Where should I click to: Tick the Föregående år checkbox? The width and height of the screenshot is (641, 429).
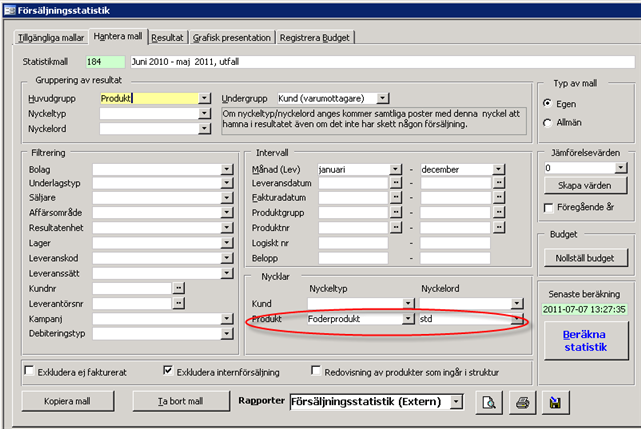coord(547,207)
